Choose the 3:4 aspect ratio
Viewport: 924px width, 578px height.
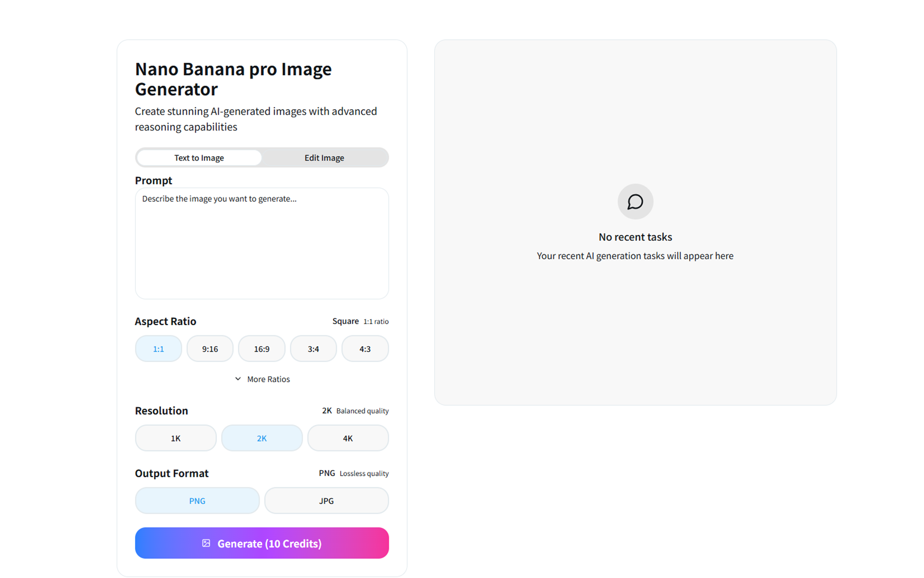tap(313, 348)
